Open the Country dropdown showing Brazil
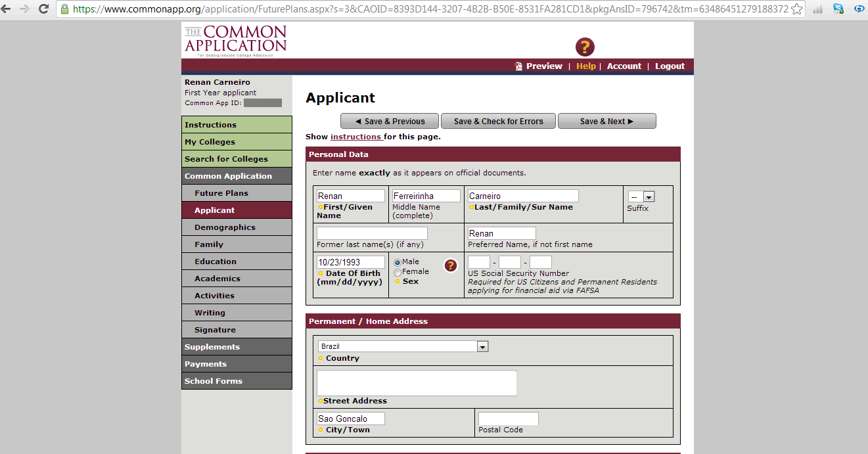 (403, 346)
